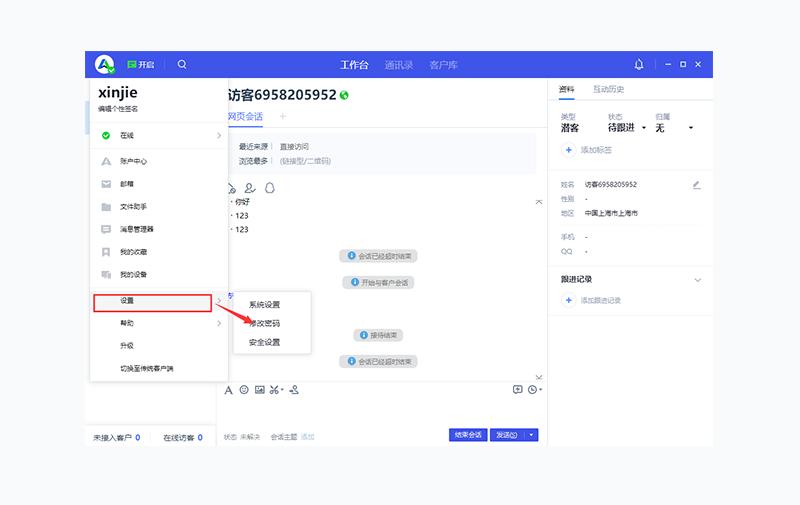Expand the 在线 status chevron
800x505 pixels.
click(x=219, y=135)
